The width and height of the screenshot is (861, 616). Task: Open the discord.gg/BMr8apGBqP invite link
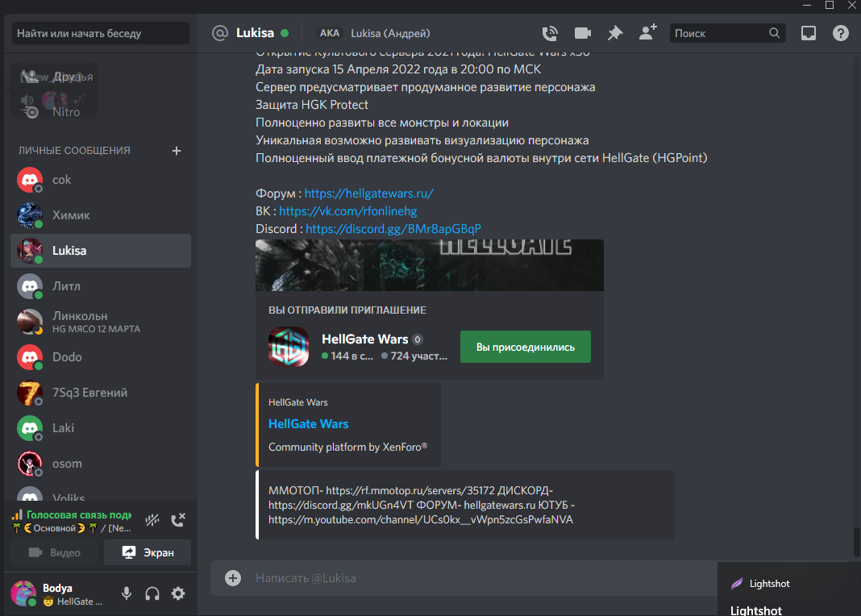[x=393, y=228]
